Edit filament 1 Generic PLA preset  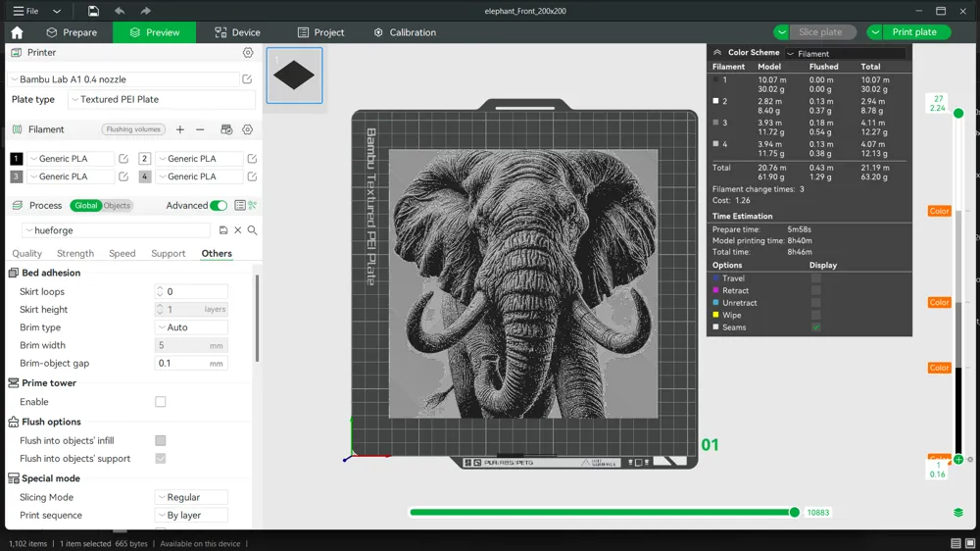pyautogui.click(x=123, y=159)
